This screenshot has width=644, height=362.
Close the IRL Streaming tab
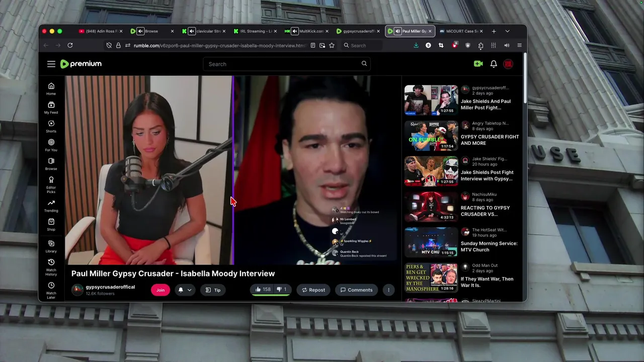point(275,31)
